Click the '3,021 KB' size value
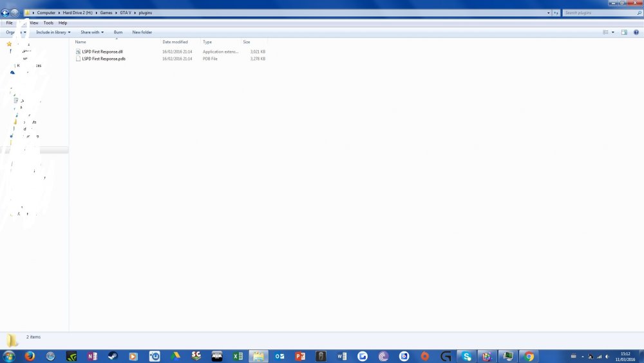This screenshot has width=644, height=363. click(x=258, y=52)
